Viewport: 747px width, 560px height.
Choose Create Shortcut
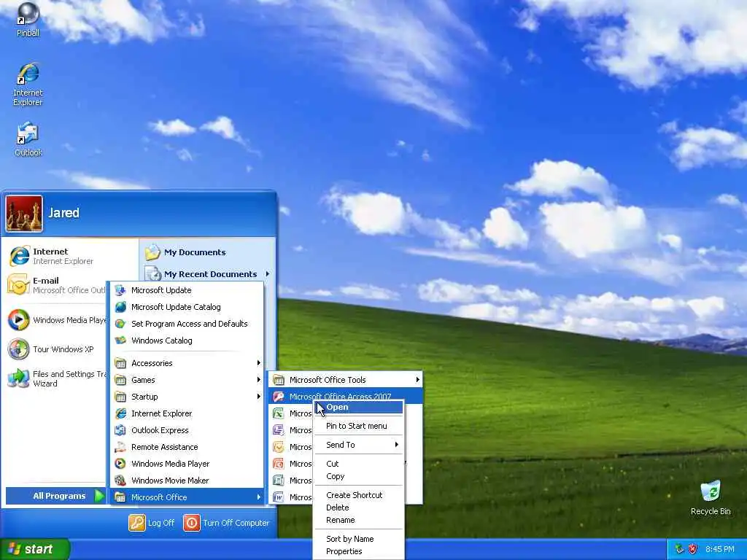click(x=359, y=495)
